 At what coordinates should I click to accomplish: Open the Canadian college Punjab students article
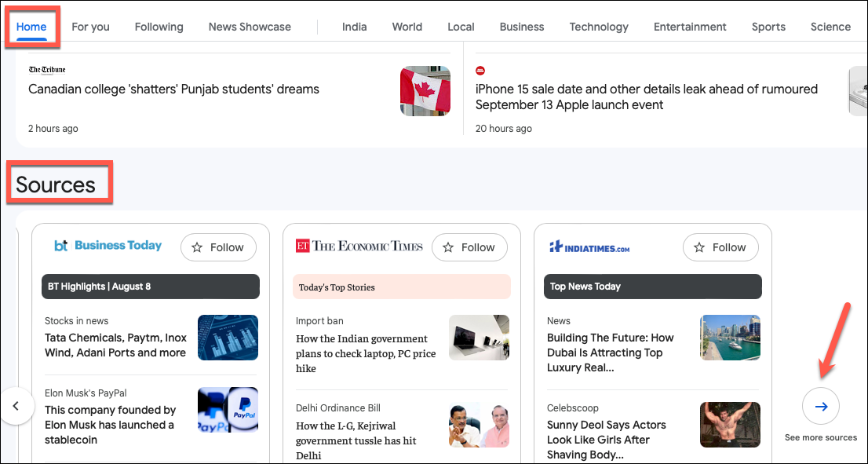click(x=173, y=90)
